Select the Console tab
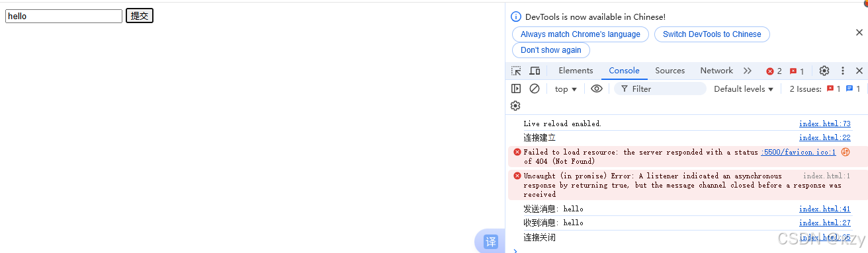The height and width of the screenshot is (253, 868). click(x=624, y=71)
